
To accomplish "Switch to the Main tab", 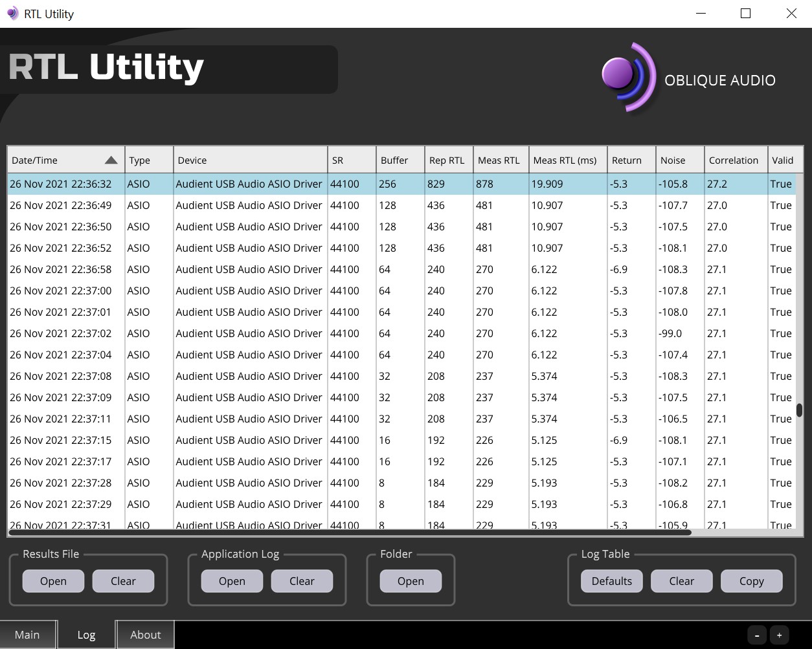I will coord(27,635).
